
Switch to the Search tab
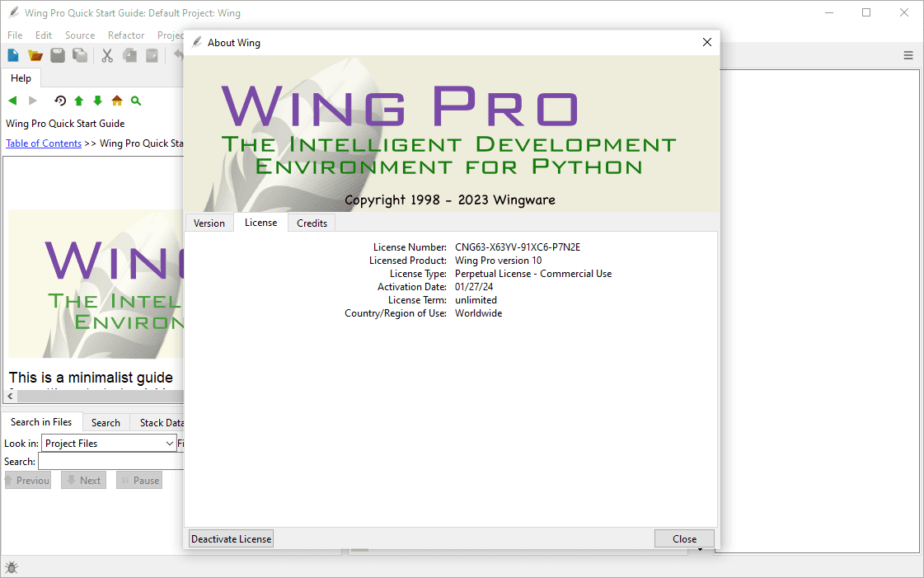[x=106, y=423]
